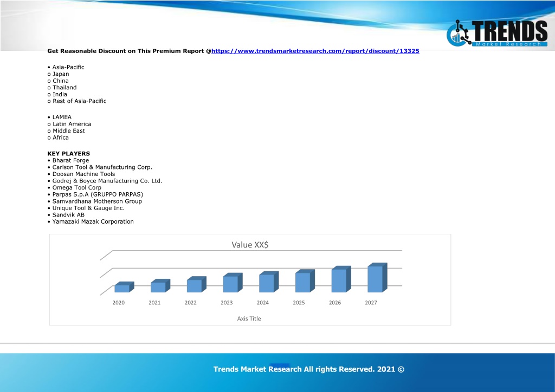Click the 2021 bar in chart

[x=160, y=286]
